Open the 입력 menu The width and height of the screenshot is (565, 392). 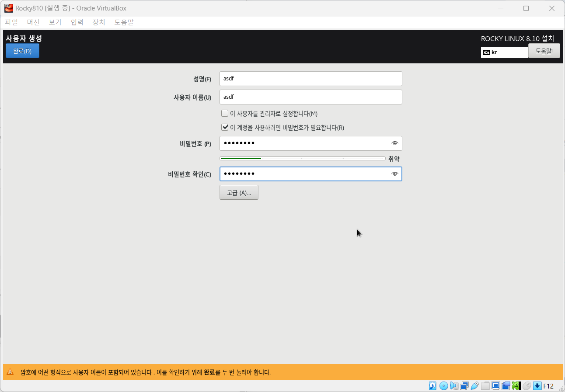[x=77, y=22]
